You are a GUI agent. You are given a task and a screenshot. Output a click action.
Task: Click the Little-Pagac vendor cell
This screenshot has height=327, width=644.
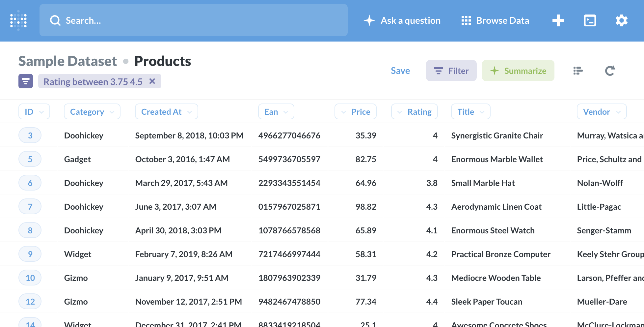pos(599,207)
